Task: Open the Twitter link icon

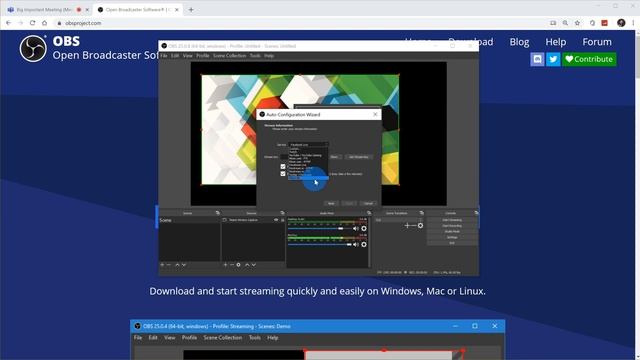Action: coord(553,59)
